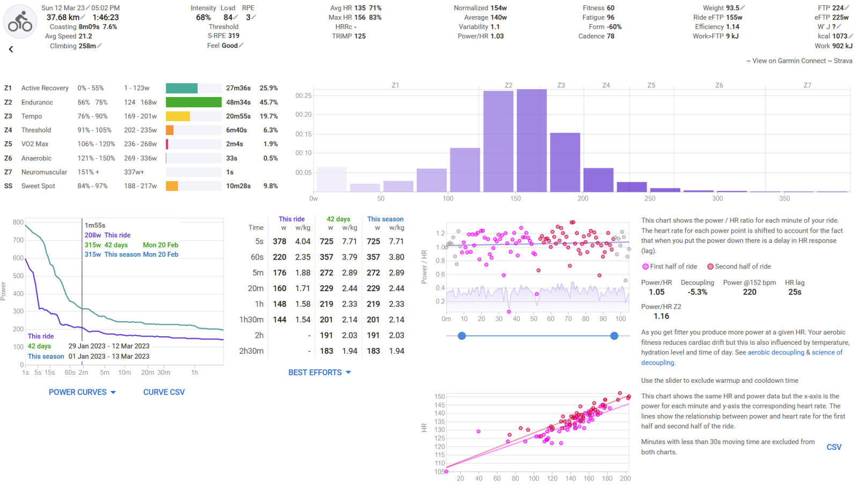Go back using the left chevron arrow
Viewport: 858px width, 504px height.
[x=11, y=49]
